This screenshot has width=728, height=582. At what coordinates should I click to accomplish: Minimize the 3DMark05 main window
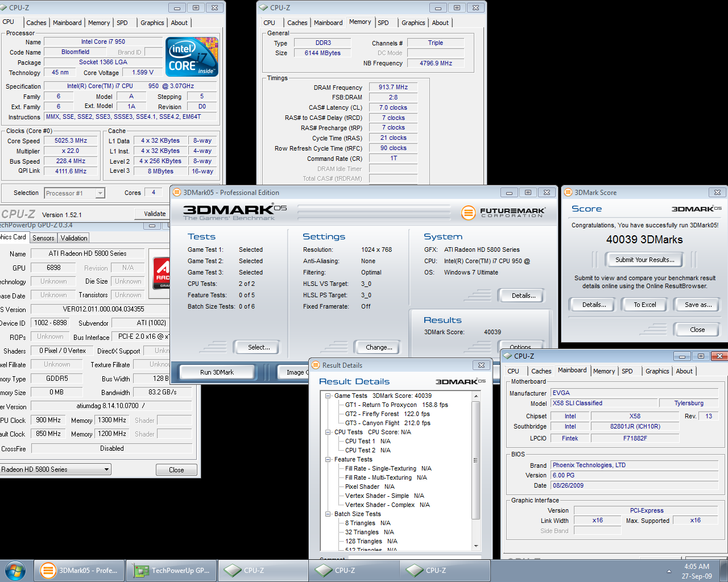509,193
